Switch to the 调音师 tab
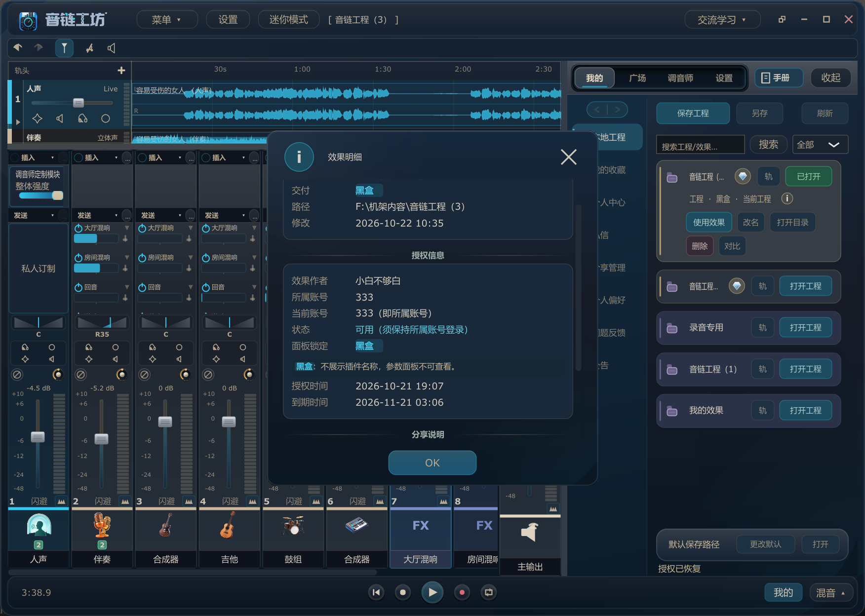The width and height of the screenshot is (865, 616). click(x=680, y=78)
